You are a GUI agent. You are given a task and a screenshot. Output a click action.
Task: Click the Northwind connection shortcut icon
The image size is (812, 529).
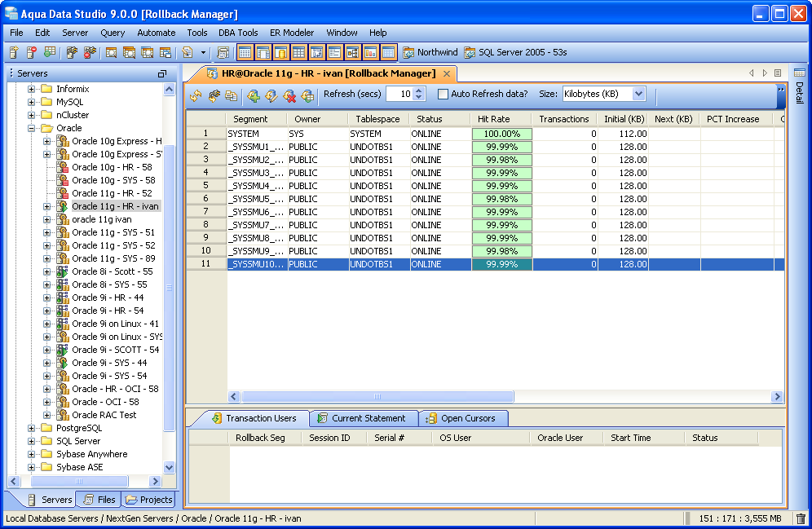click(408, 52)
